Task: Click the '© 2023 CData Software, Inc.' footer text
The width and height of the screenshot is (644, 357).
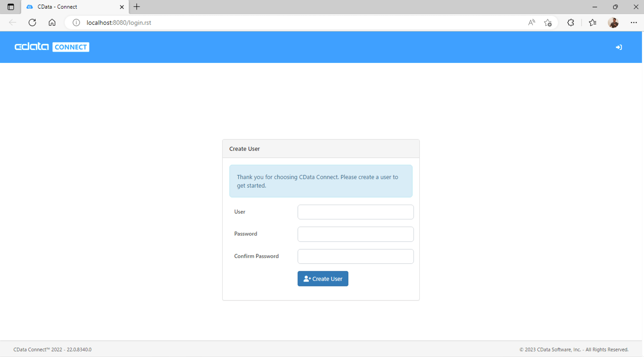Action: coord(574,350)
